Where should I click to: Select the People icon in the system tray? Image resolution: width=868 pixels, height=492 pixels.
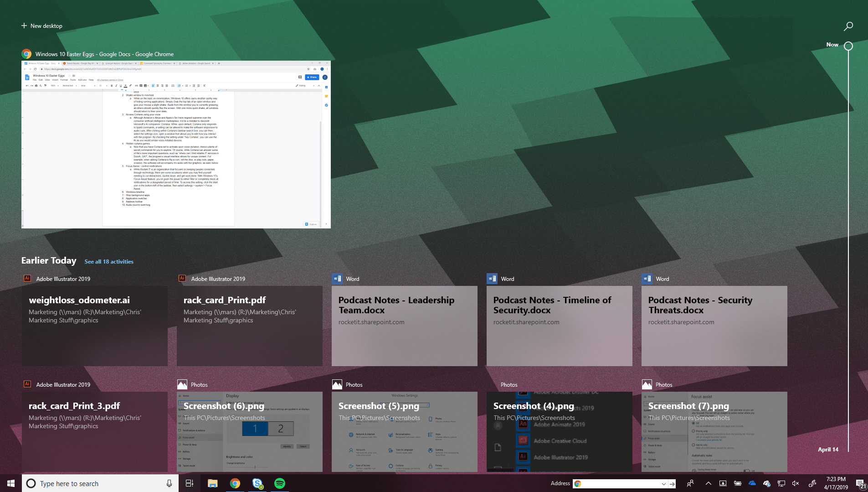click(691, 483)
